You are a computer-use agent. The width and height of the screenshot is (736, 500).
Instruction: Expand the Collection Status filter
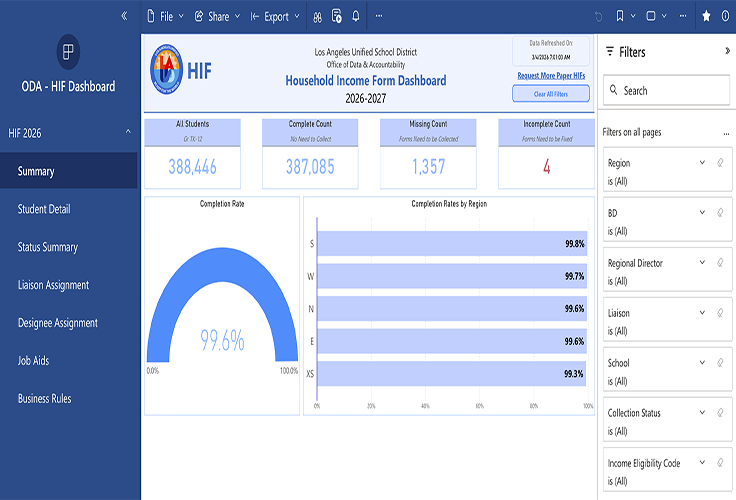(x=702, y=412)
